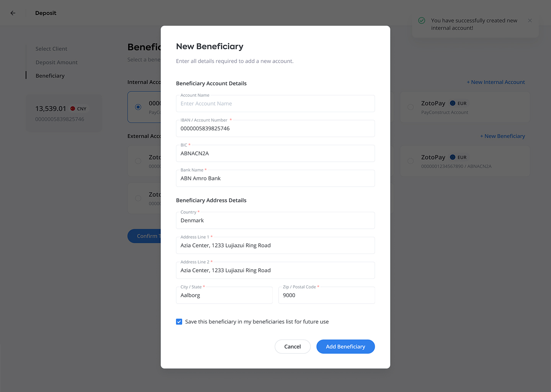
Task: Go back using the arrow icon
Action: coord(13,13)
